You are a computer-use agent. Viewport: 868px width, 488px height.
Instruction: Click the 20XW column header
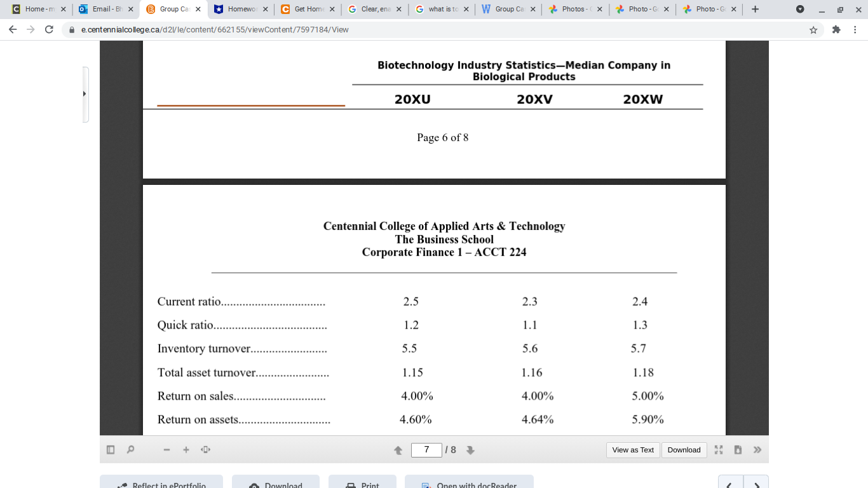(643, 99)
